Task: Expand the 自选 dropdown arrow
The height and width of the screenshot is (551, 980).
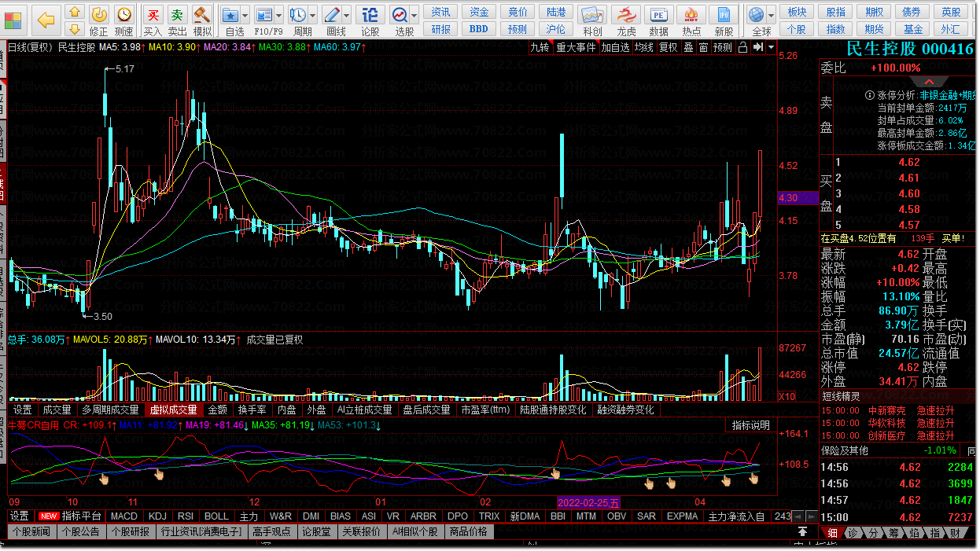Action: [245, 15]
